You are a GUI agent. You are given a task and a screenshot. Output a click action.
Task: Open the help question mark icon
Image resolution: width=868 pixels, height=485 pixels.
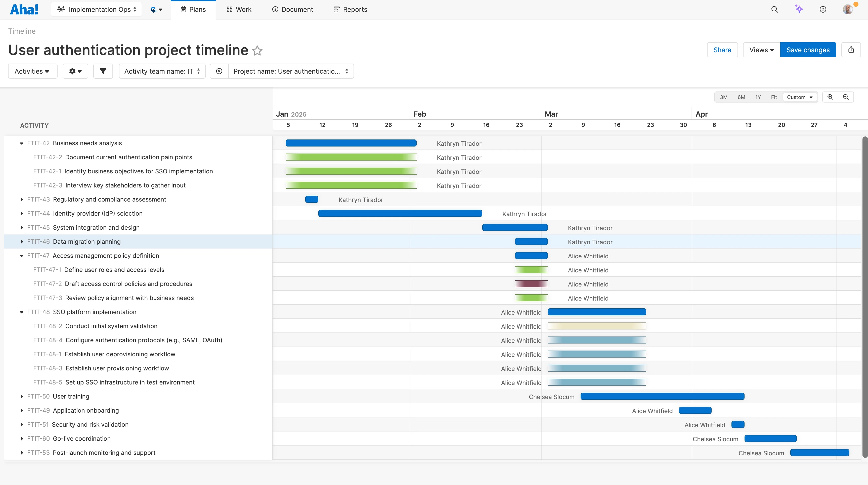822,9
